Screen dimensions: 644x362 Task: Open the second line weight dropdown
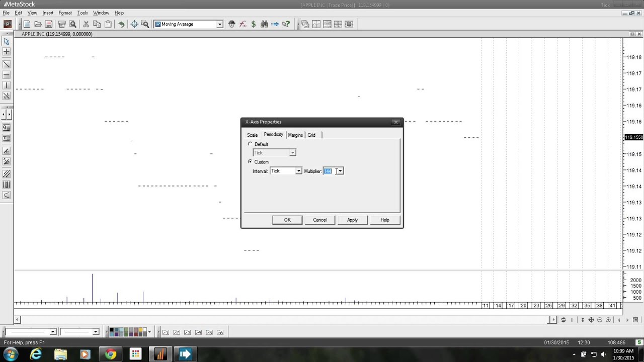(x=96, y=332)
